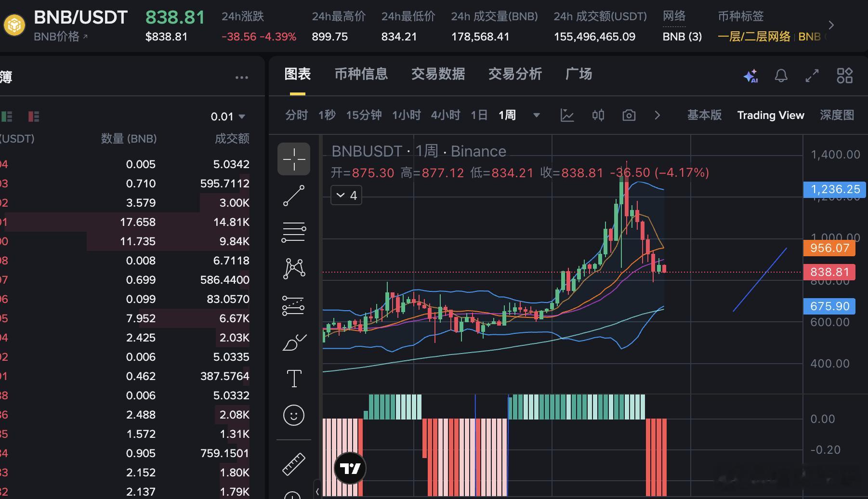Select the crosshair cursor tool
The height and width of the screenshot is (499, 868).
point(294,159)
